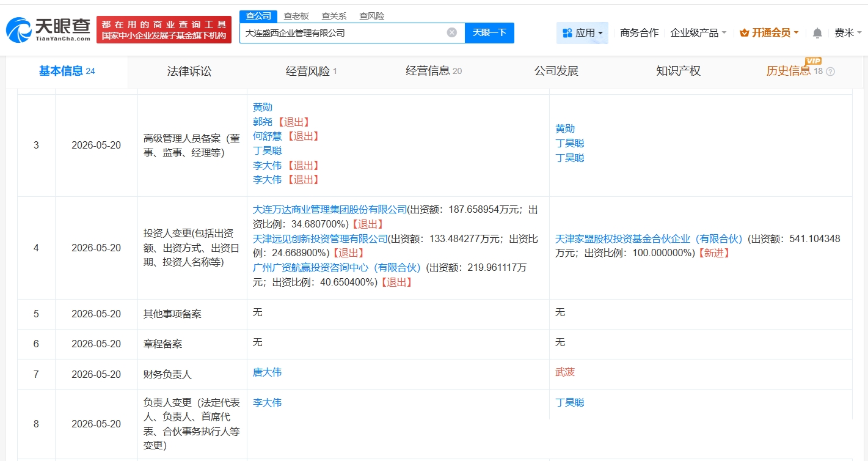Open the 开通会员 dropdown menu
The height and width of the screenshot is (461, 868).
coord(769,33)
